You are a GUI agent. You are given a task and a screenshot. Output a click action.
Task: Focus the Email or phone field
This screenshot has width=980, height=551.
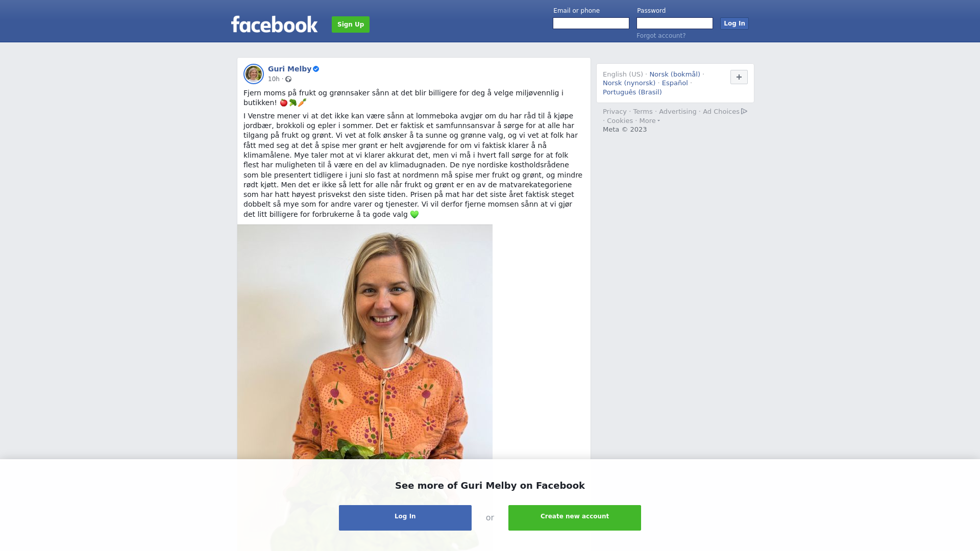[591, 23]
